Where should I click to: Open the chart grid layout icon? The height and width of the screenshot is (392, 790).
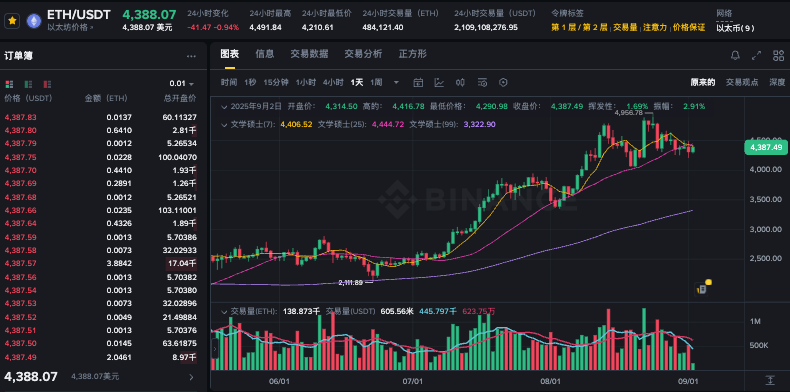[x=778, y=55]
